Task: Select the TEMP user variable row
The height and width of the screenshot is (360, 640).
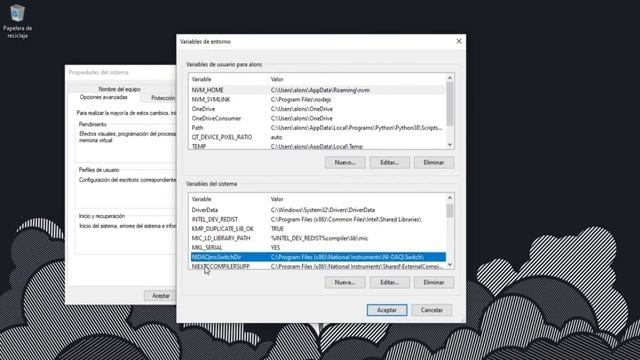Action: pyautogui.click(x=318, y=146)
